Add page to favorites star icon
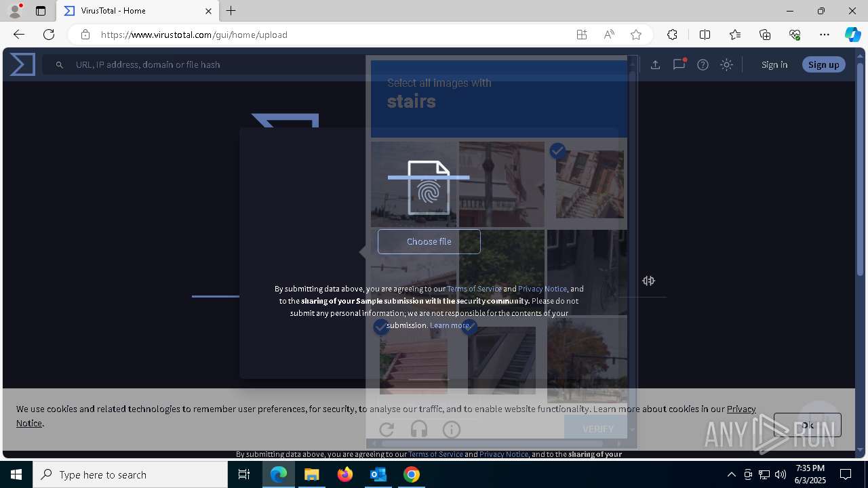868x488 pixels. point(636,35)
